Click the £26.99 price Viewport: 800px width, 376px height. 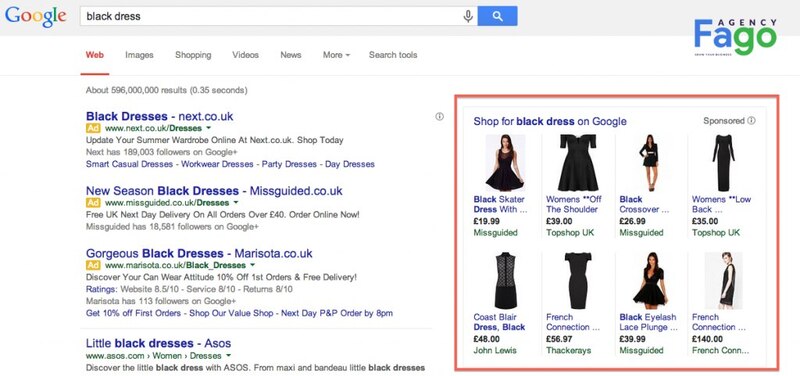[x=633, y=221]
